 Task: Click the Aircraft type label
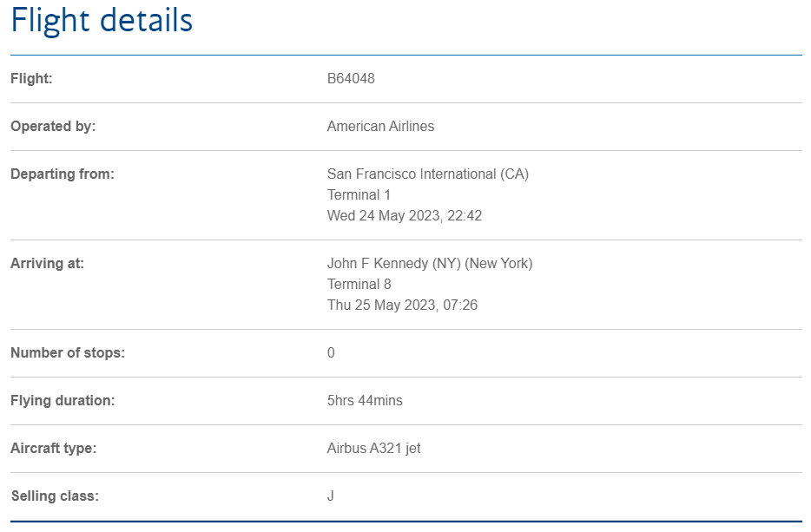click(x=53, y=449)
